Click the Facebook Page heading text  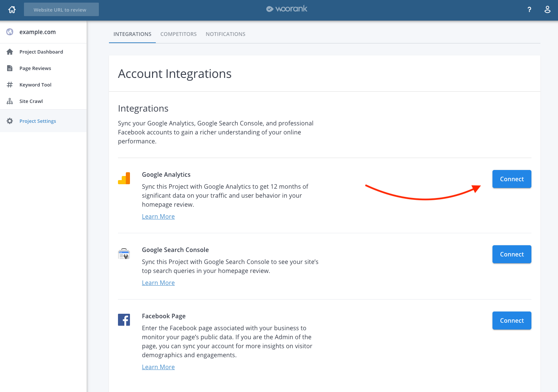click(164, 316)
